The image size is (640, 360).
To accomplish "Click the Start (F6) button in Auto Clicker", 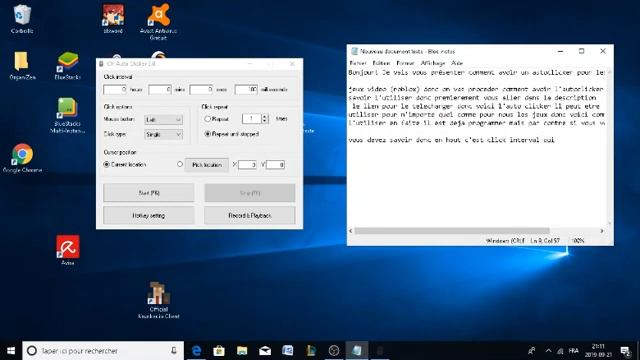I will tap(149, 193).
